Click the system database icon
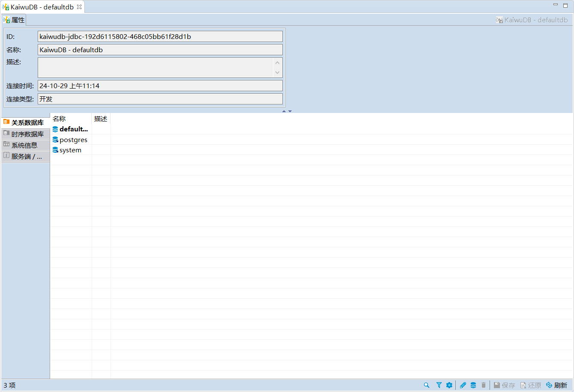The width and height of the screenshot is (574, 392). [x=55, y=150]
